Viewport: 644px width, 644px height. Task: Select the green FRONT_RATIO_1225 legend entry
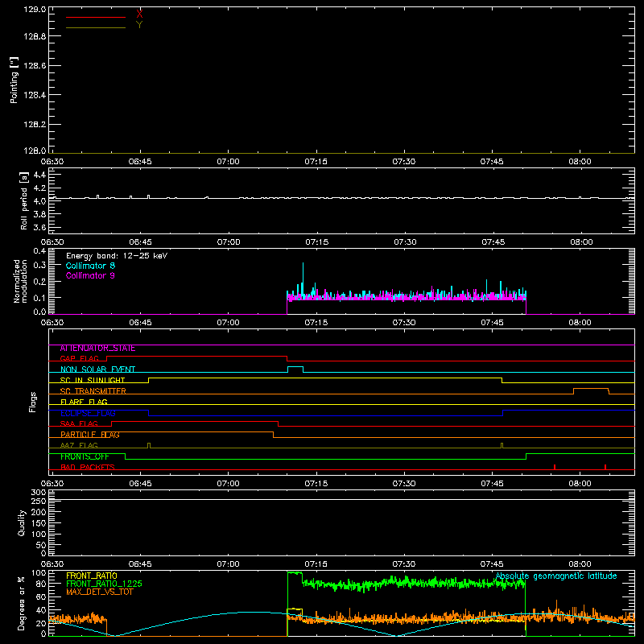click(x=105, y=584)
